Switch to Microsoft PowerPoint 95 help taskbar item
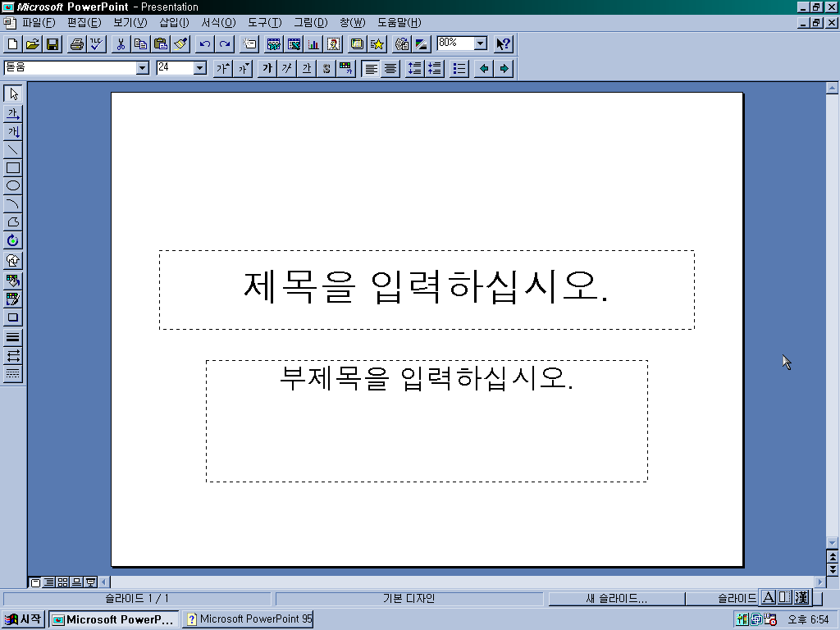The width and height of the screenshot is (840, 630). pos(248,619)
